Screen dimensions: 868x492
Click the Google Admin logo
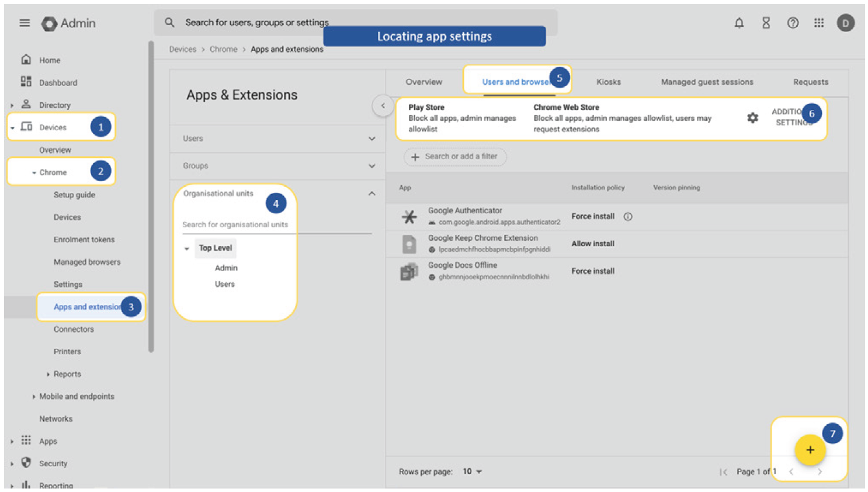point(68,23)
